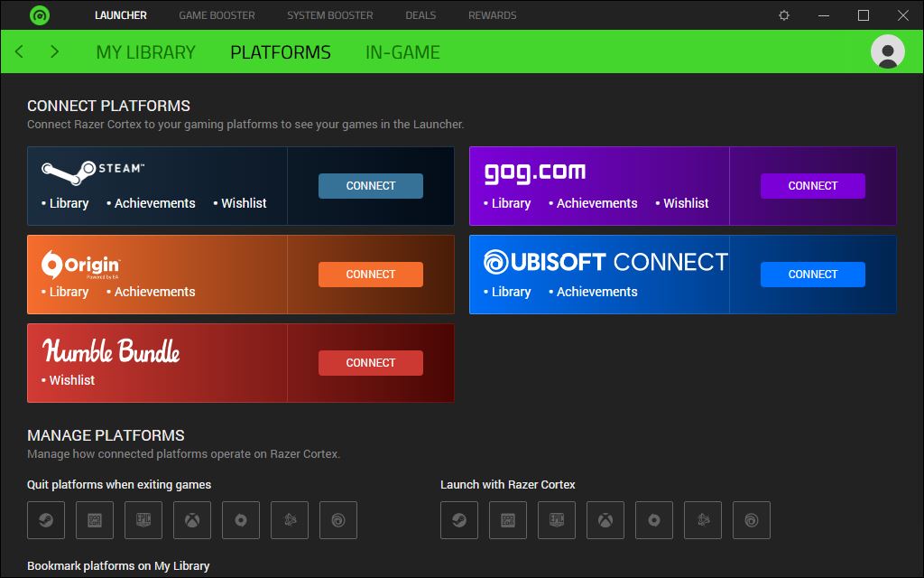
Task: Toggle Steam under Quit platforms when exiting
Action: tap(46, 520)
